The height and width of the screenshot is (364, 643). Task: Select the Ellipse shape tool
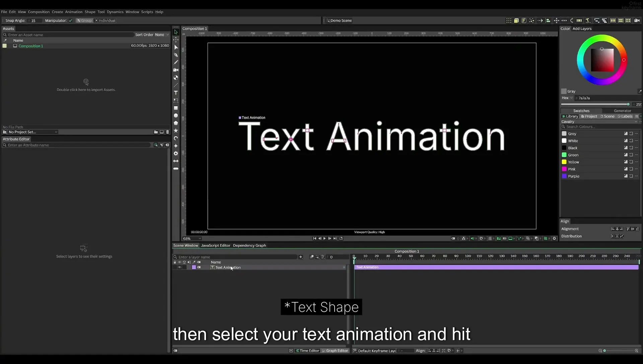[176, 115]
